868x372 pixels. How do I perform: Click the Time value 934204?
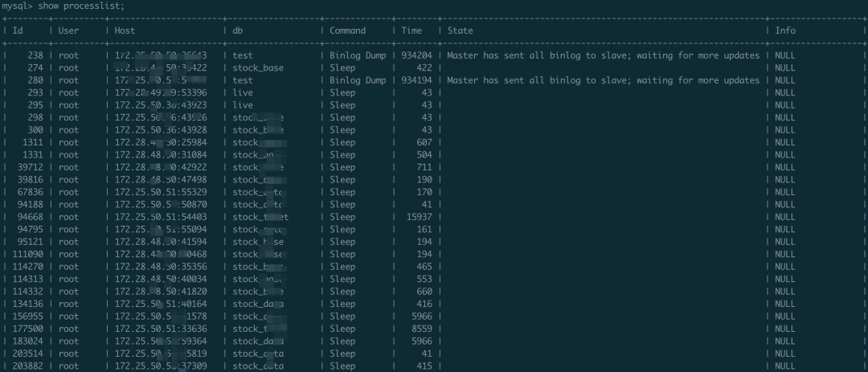pos(416,55)
